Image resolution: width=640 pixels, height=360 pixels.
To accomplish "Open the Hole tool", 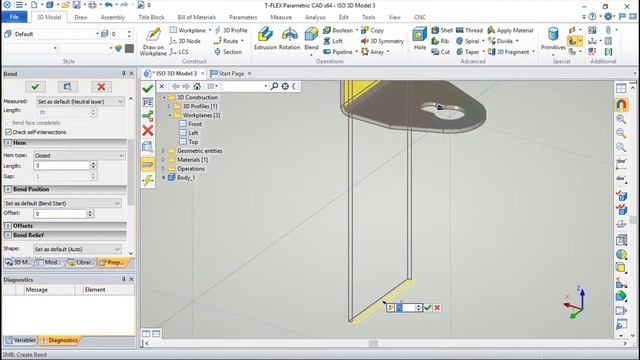I will [x=419, y=39].
